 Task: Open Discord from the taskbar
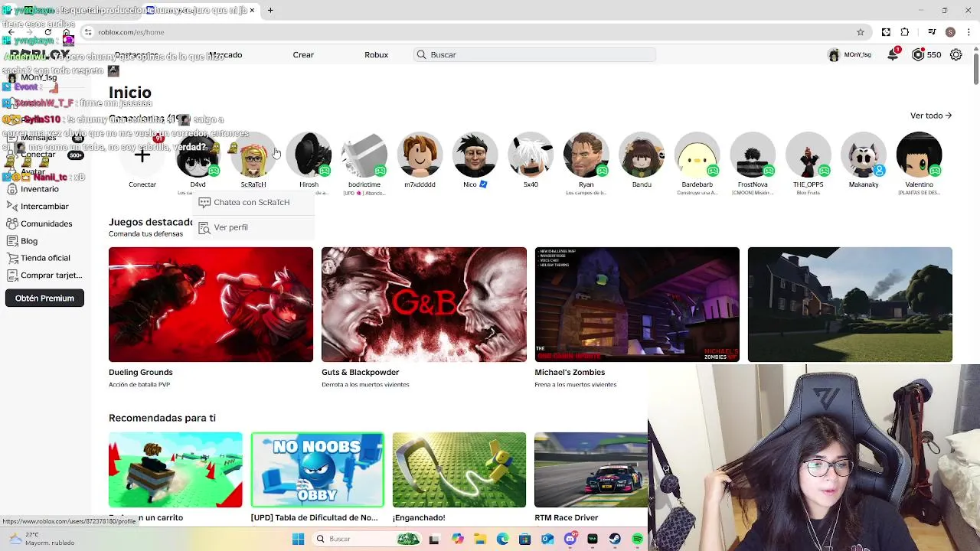coord(570,539)
